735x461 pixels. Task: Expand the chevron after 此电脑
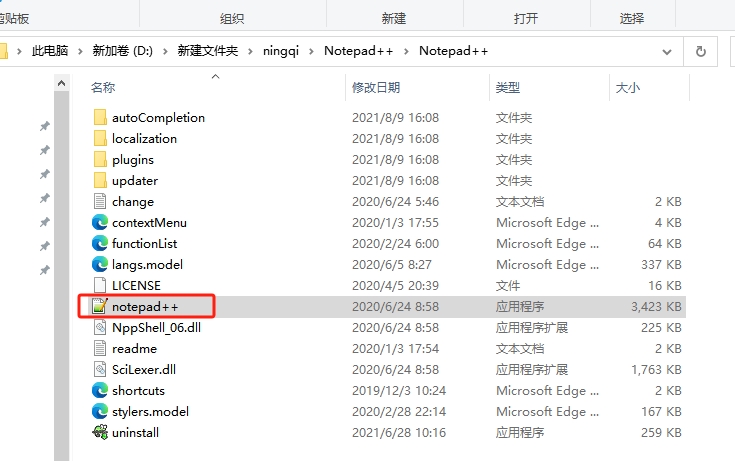[x=80, y=51]
